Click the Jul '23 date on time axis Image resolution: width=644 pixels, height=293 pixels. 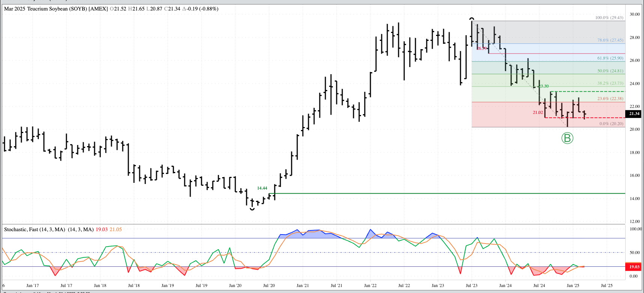pyautogui.click(x=471, y=286)
